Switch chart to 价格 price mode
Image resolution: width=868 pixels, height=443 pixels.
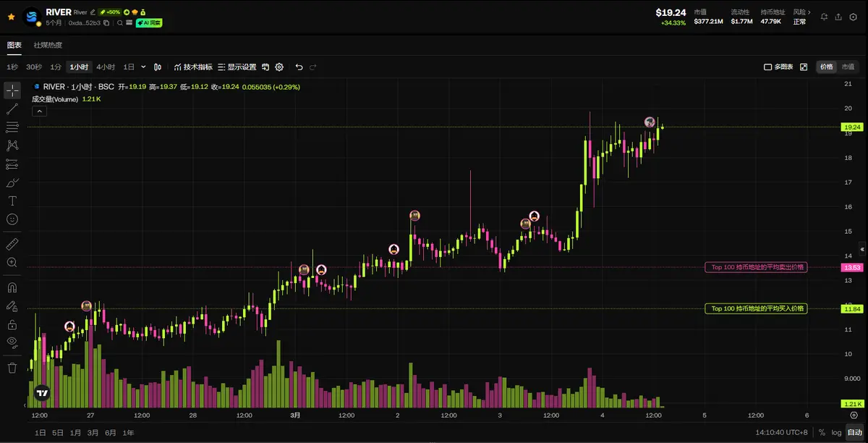[x=826, y=67]
